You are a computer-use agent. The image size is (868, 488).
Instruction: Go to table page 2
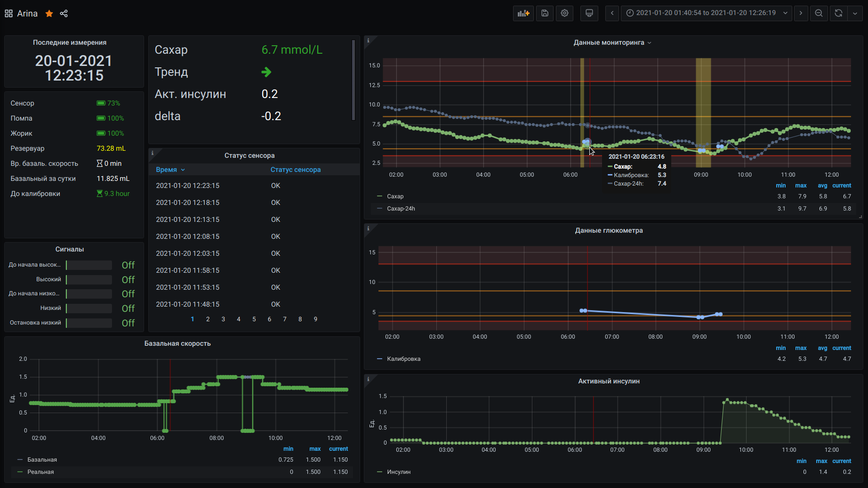208,319
